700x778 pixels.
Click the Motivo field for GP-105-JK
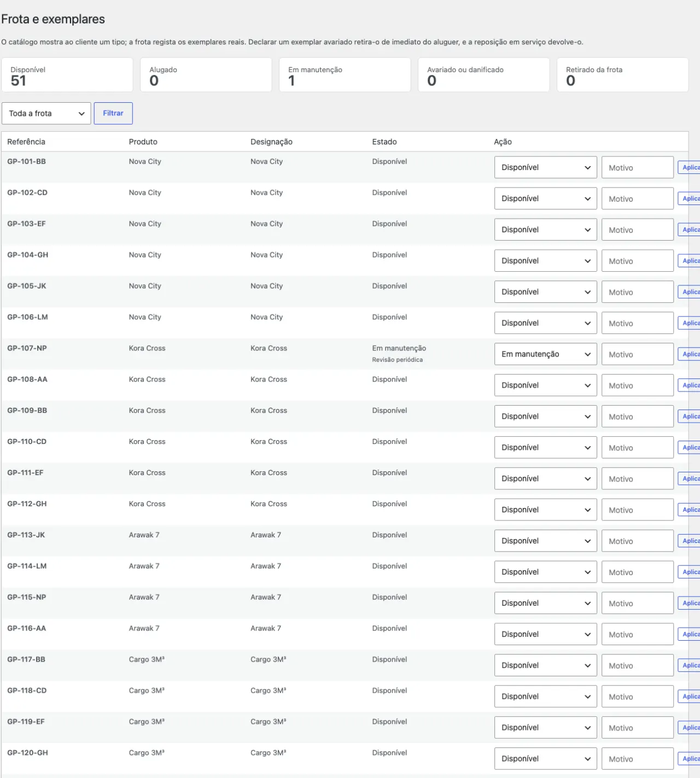click(x=638, y=292)
